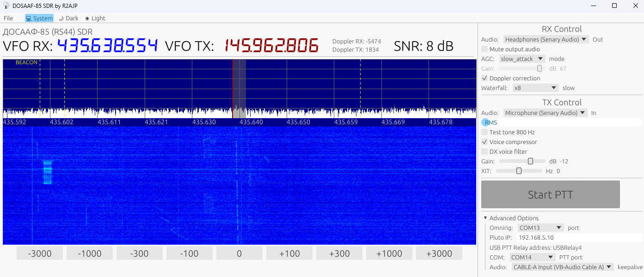Click the satellite dish app icon in the title bar

(x=6, y=6)
